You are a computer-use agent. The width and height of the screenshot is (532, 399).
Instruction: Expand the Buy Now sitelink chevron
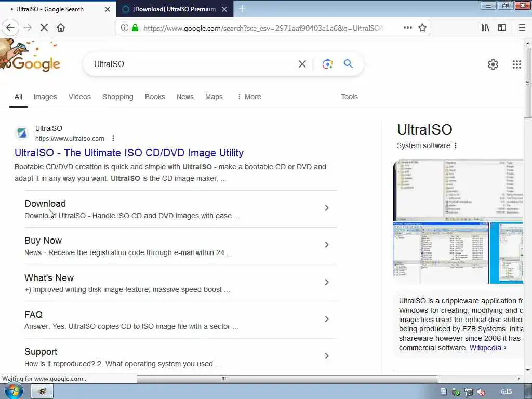(x=327, y=245)
